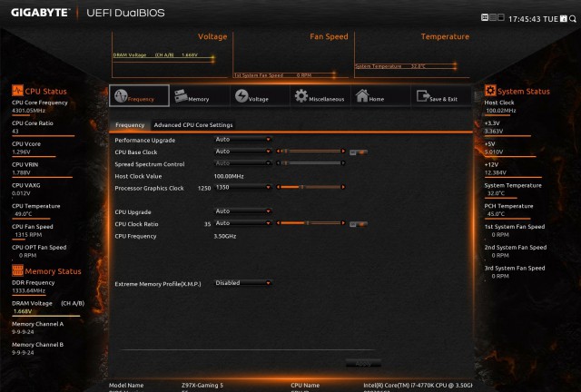Click the Spread Spectrum Control right arrow
Viewport: 581px width, 392px height.
coord(343,163)
